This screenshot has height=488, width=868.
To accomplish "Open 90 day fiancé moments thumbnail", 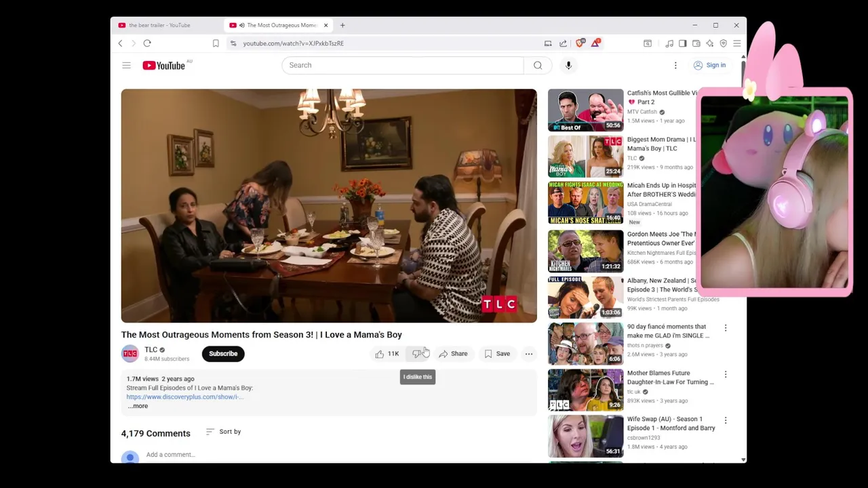I will [x=586, y=344].
